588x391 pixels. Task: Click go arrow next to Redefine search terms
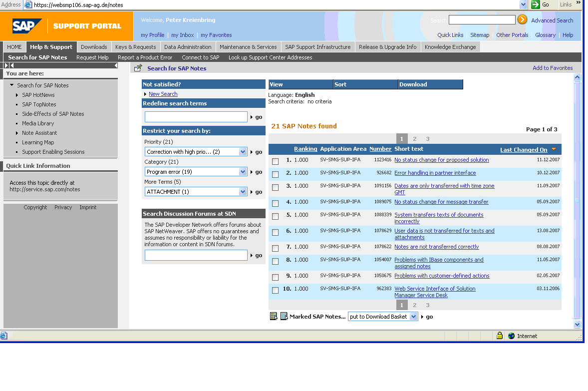257,117
